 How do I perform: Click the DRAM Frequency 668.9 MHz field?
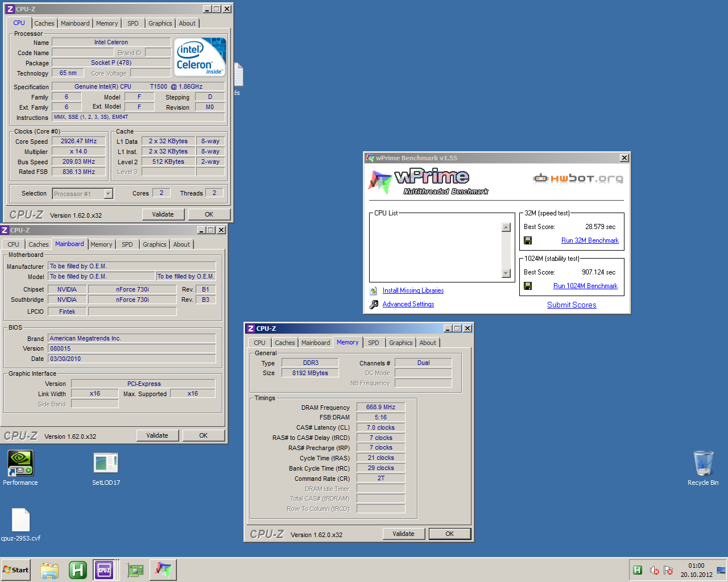[x=380, y=407]
